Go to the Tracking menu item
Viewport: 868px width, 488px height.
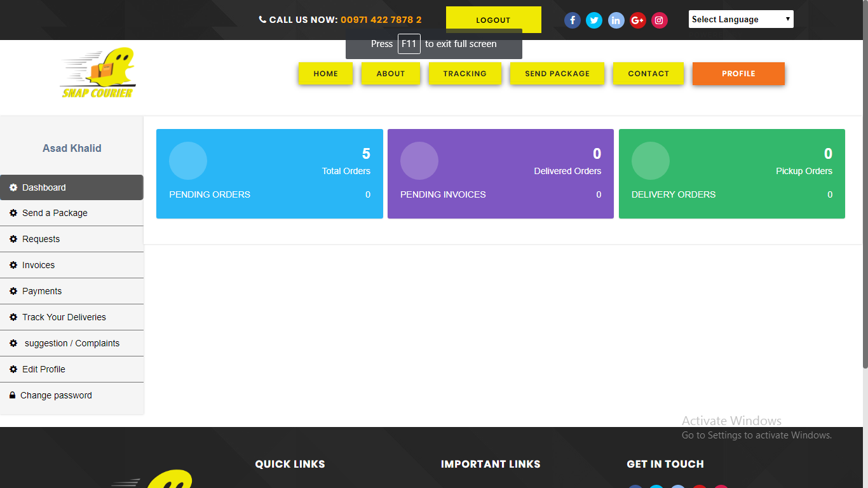tap(465, 74)
